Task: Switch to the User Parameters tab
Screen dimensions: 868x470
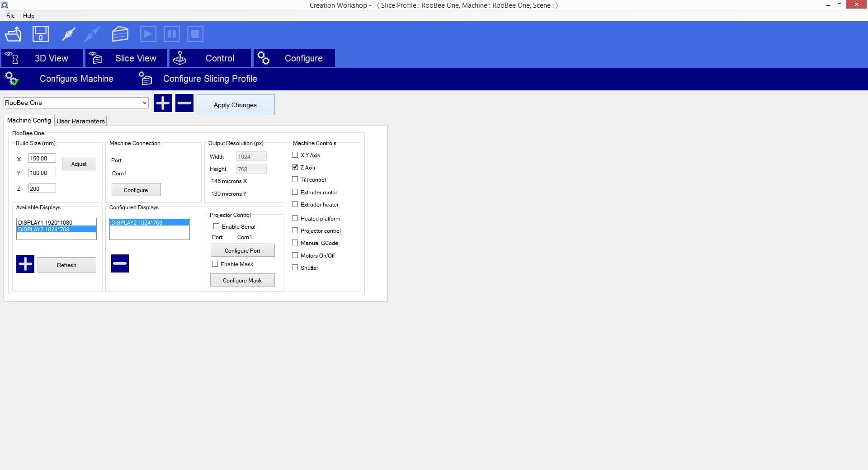Action: 80,121
